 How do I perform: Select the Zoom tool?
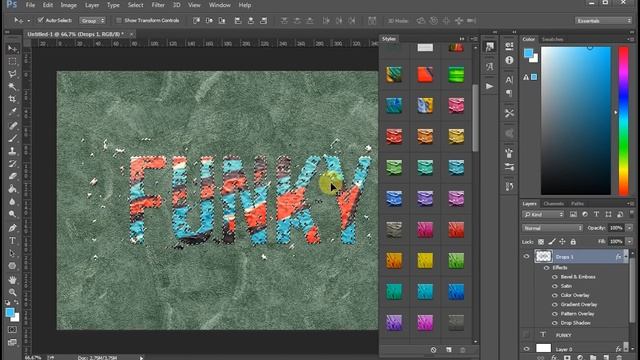(x=13, y=292)
